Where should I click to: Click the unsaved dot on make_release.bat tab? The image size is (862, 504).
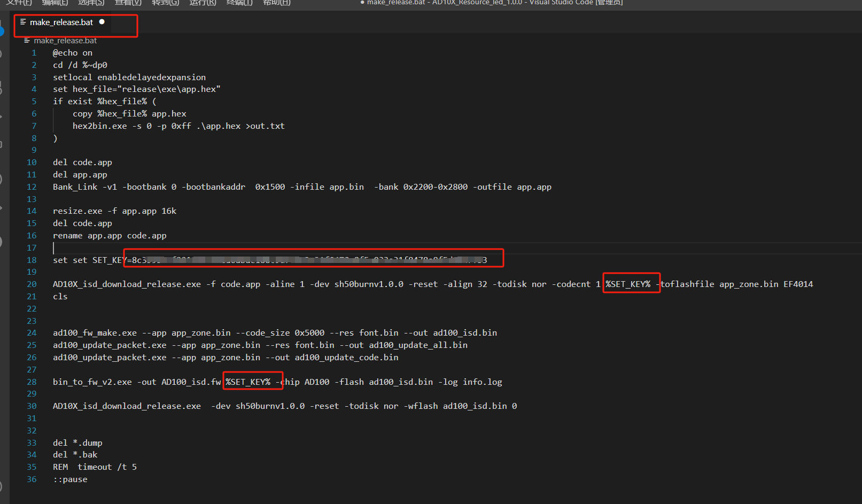coord(102,22)
